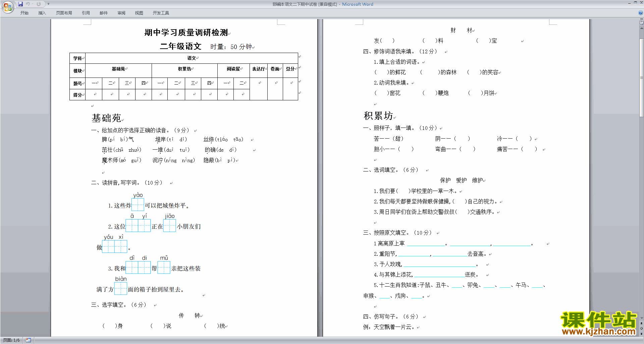The width and height of the screenshot is (644, 344).
Task: Minimize the Word window
Action: (x=629, y=3)
